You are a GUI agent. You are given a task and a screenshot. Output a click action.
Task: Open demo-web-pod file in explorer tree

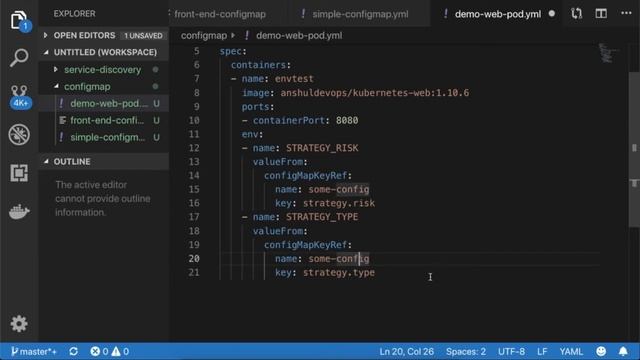109,103
